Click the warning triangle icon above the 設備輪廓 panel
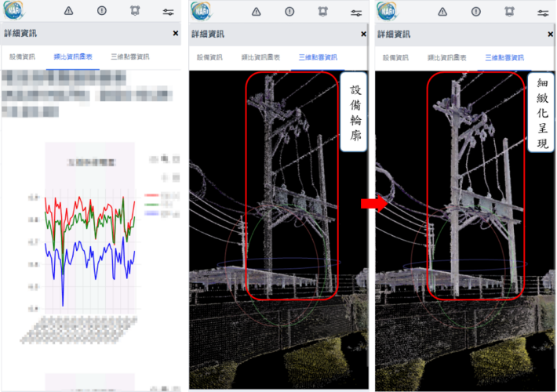This screenshot has width=557, height=392. [256, 12]
